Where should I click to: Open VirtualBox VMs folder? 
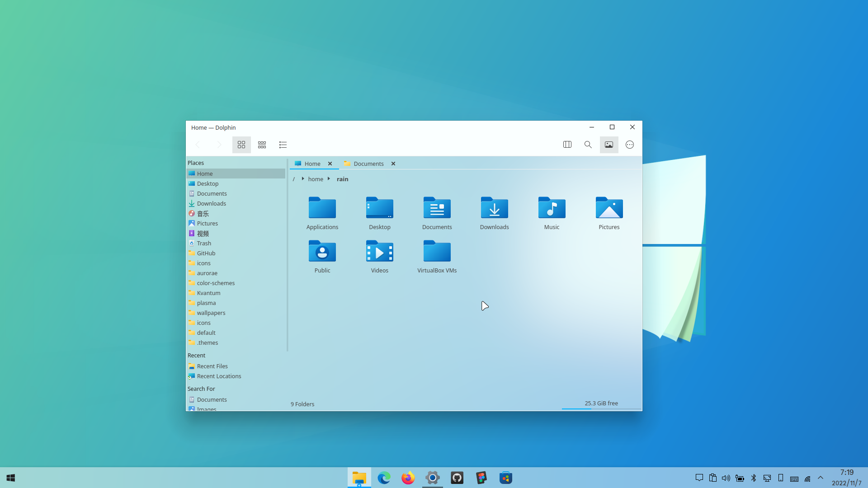[x=437, y=256]
